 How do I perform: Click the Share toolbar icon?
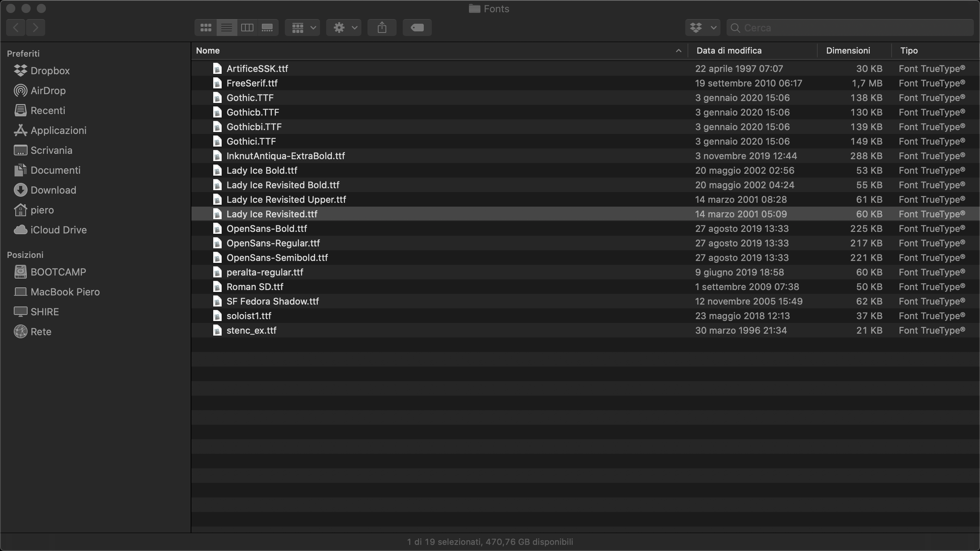click(x=382, y=28)
